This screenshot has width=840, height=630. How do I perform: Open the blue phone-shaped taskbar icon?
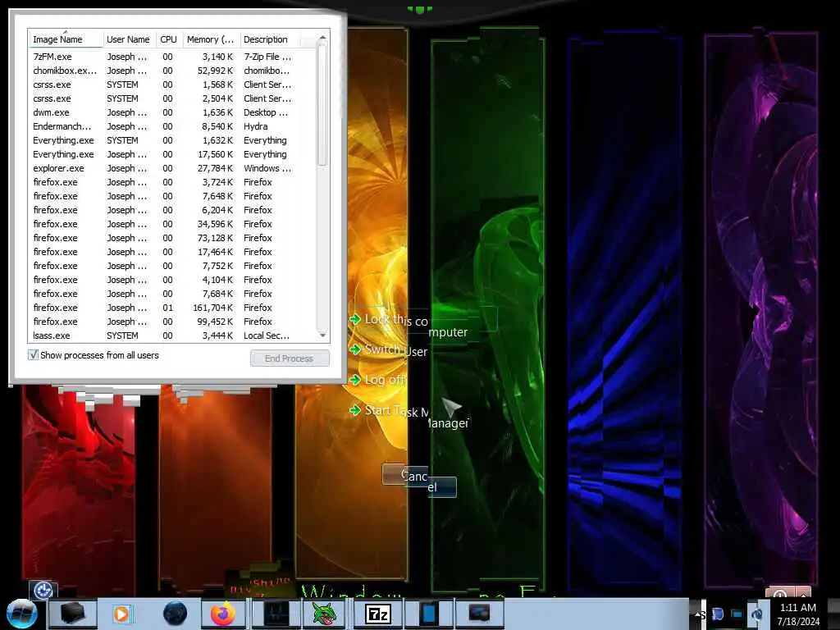tap(429, 614)
